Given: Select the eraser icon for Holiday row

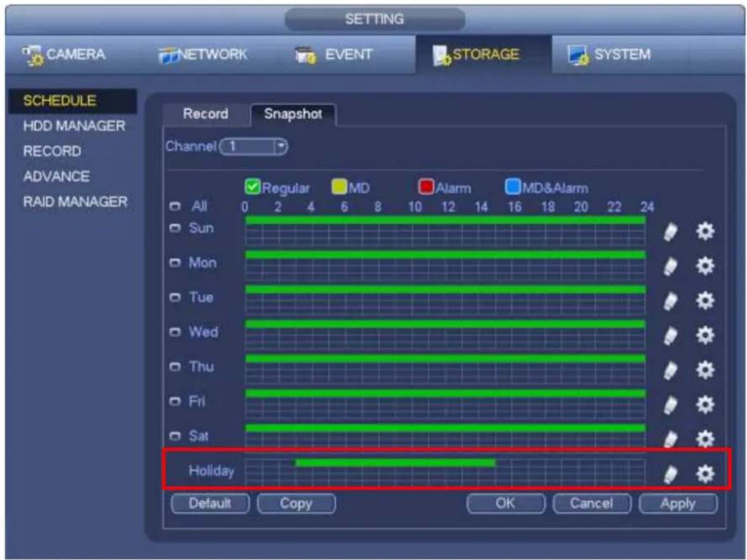Looking at the screenshot, I should pos(670,475).
